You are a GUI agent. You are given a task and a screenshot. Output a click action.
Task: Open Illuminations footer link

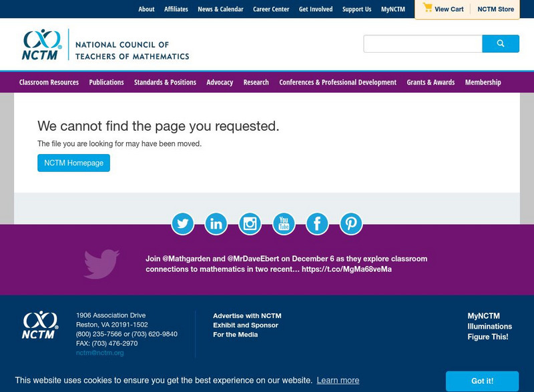pyautogui.click(x=490, y=326)
